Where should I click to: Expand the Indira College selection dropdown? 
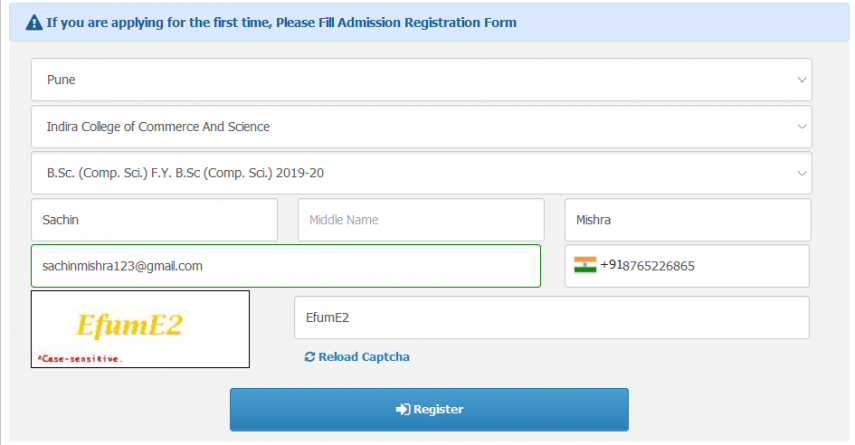tap(422, 127)
